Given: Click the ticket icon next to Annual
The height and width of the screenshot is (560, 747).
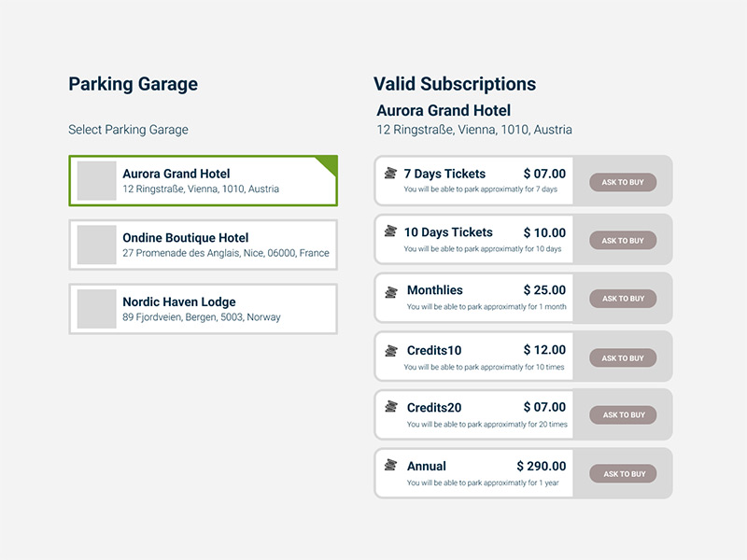Looking at the screenshot, I should pos(391,467).
